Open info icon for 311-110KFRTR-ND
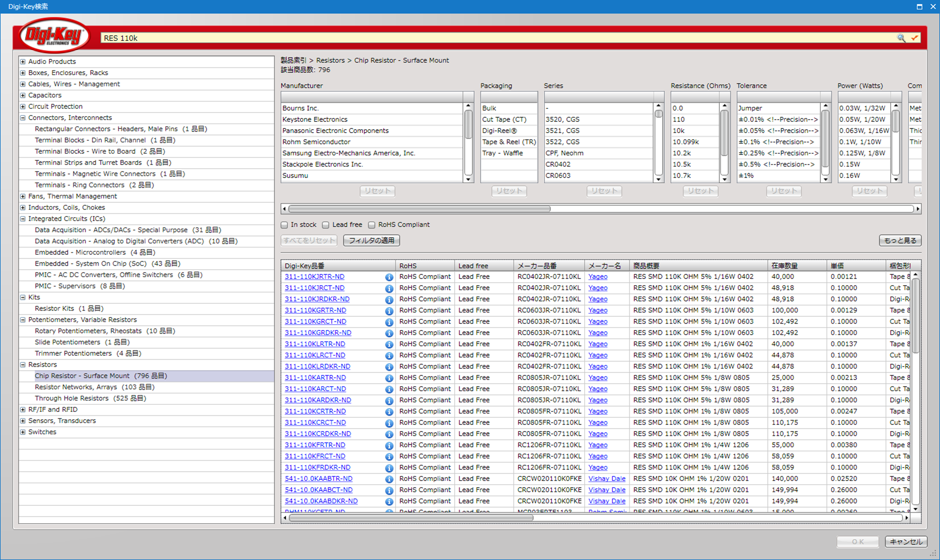Image resolution: width=940 pixels, height=560 pixels. pyautogui.click(x=389, y=445)
